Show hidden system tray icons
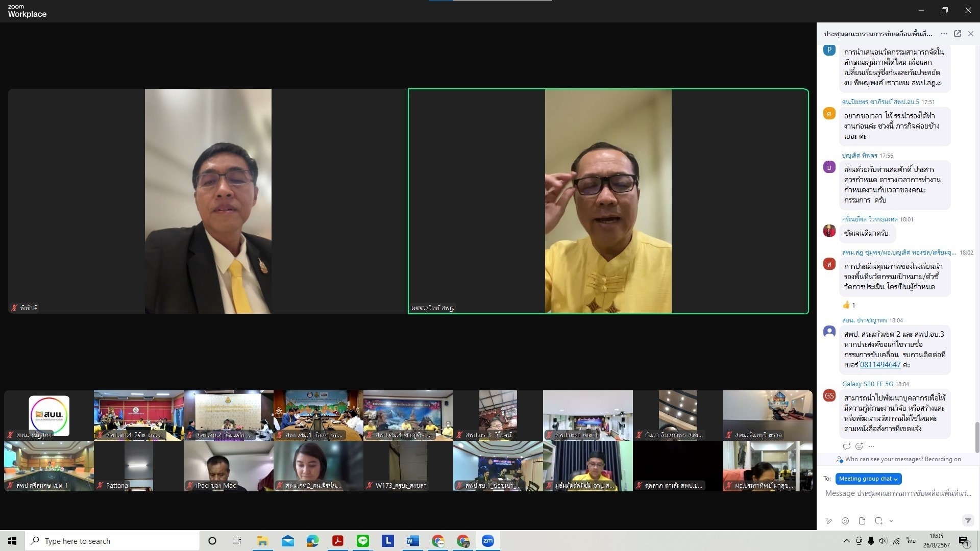 click(846, 541)
